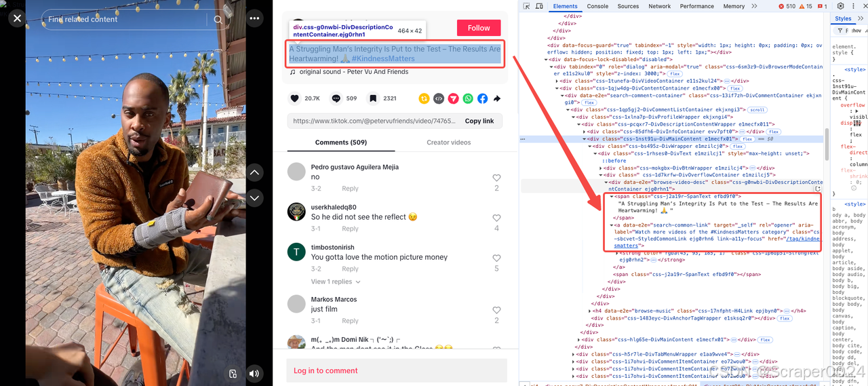This screenshot has height=386, width=868.
Task: Open the Creator videos tab
Action: [449, 142]
